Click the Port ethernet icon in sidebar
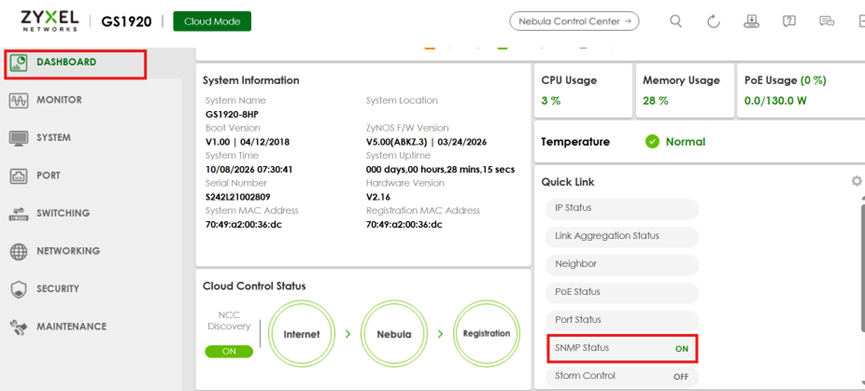The width and height of the screenshot is (865, 391). point(19,176)
